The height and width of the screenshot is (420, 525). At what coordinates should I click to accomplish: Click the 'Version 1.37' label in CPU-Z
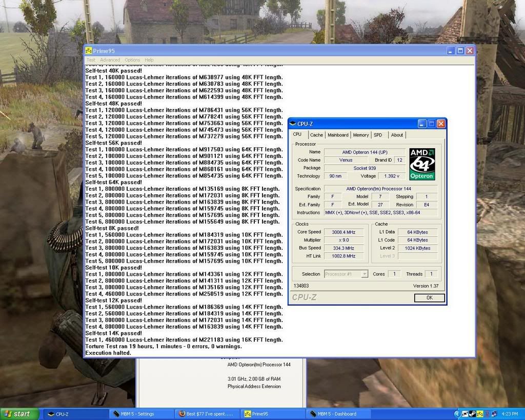pyautogui.click(x=426, y=286)
